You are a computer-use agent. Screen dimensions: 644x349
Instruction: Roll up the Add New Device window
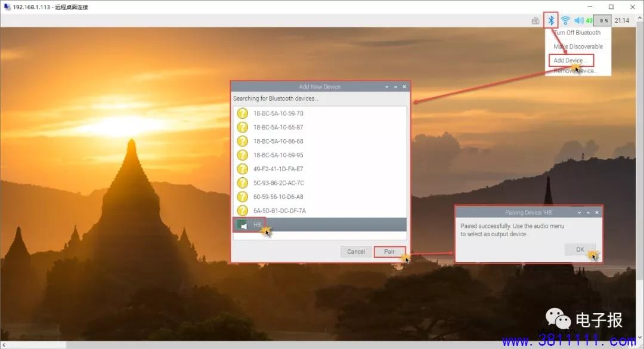[x=386, y=87]
